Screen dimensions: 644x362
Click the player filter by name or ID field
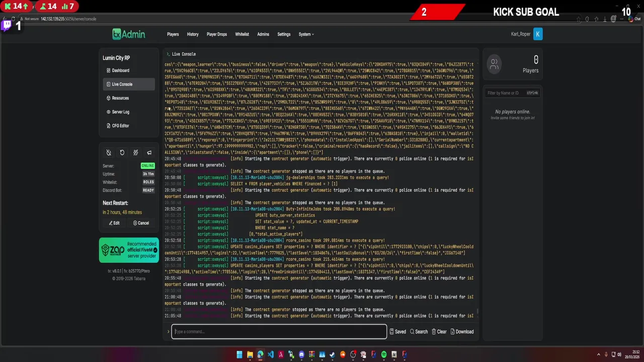(513, 93)
